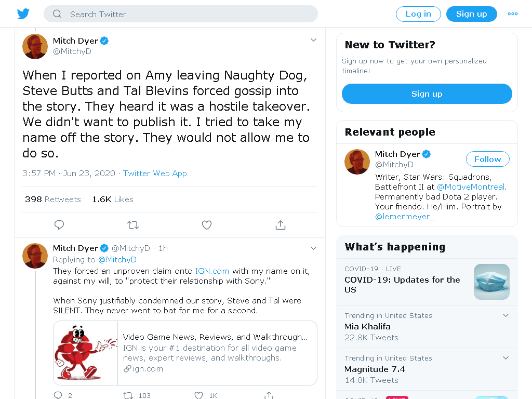Screen dimensions: 532x399
Task: Reply to the second tweet showing 2 replies
Action: [x=58, y=395]
